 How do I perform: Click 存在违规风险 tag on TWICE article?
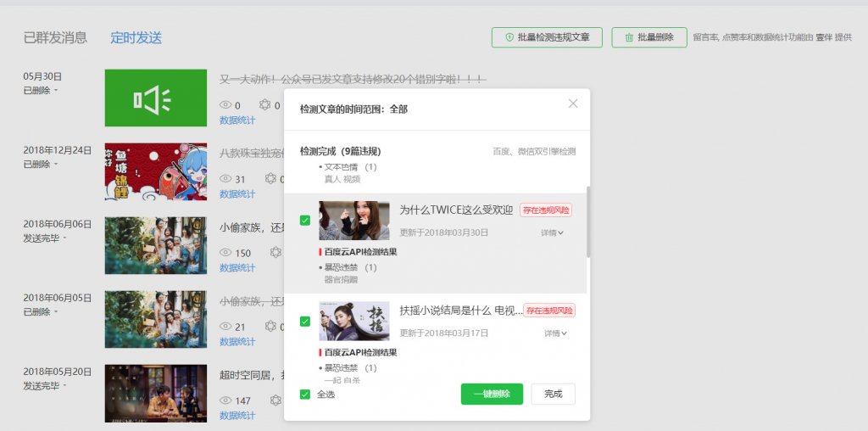(x=546, y=210)
